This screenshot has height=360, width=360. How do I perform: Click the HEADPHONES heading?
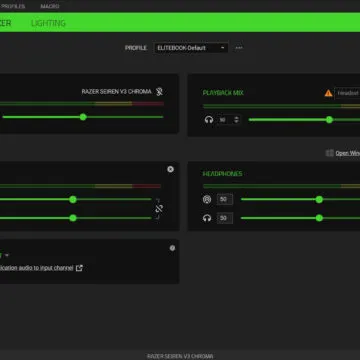coord(222,174)
